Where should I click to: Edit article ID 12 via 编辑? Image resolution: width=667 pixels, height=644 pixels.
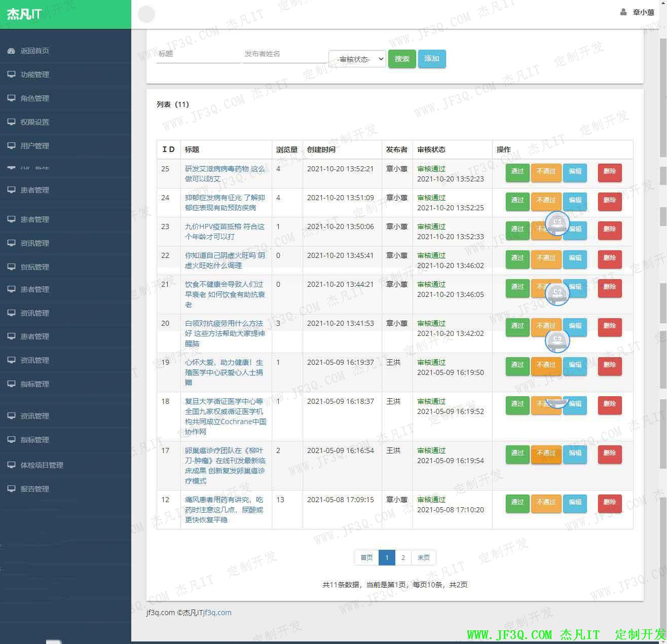(x=575, y=502)
